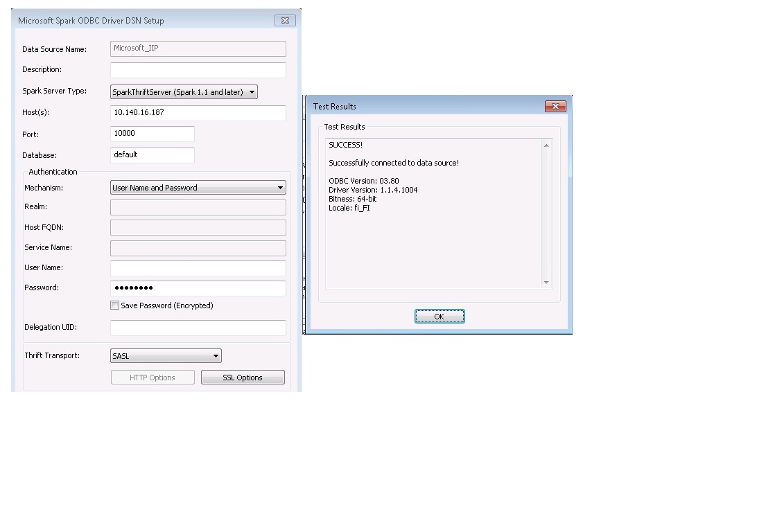Click the Realm input field
The height and width of the screenshot is (532, 757).
[198, 206]
